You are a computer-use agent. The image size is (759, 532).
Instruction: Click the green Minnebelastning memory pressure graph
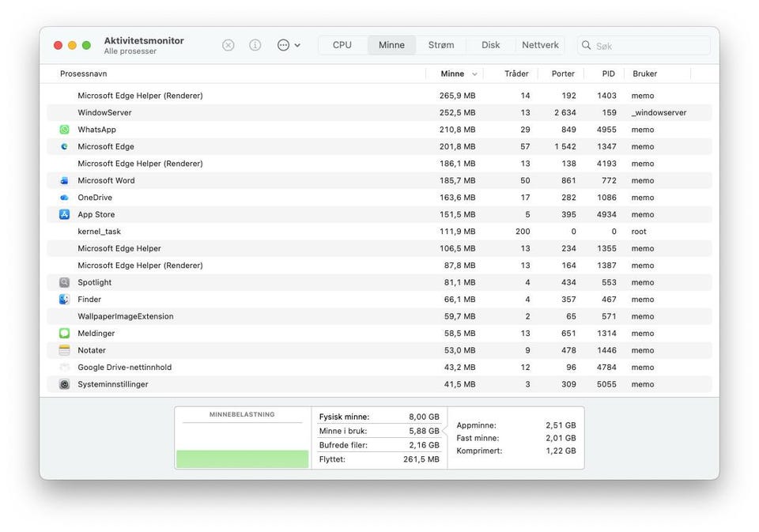242,458
